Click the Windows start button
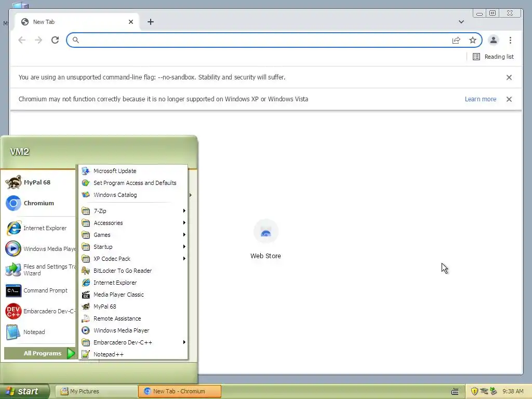The image size is (532, 399). [24, 391]
